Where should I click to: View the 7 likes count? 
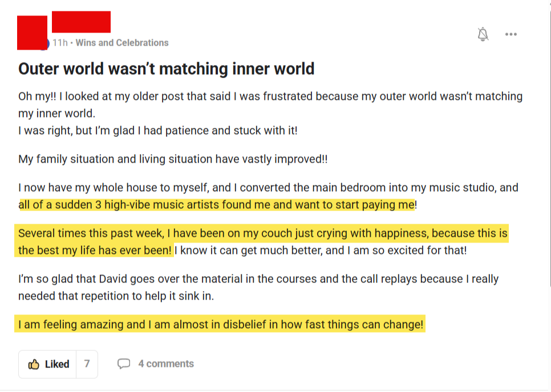[x=87, y=364]
